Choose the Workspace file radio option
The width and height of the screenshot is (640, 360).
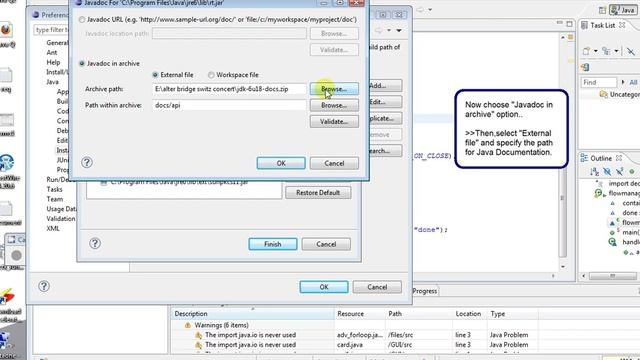pyautogui.click(x=211, y=75)
